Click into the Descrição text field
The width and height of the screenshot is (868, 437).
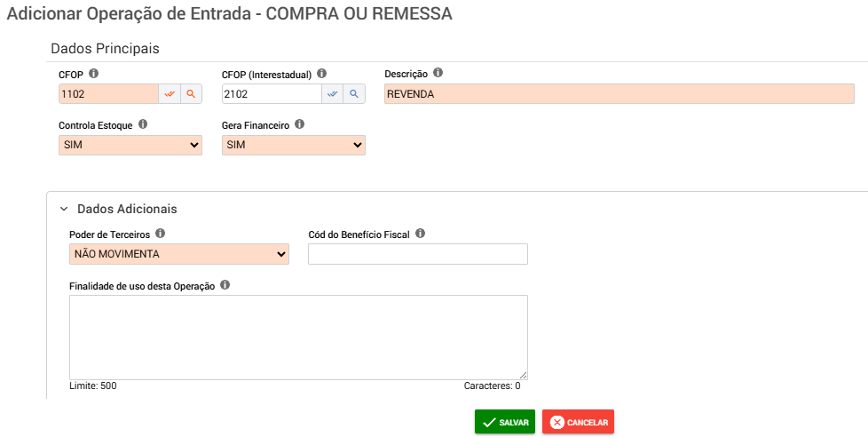[x=619, y=94]
